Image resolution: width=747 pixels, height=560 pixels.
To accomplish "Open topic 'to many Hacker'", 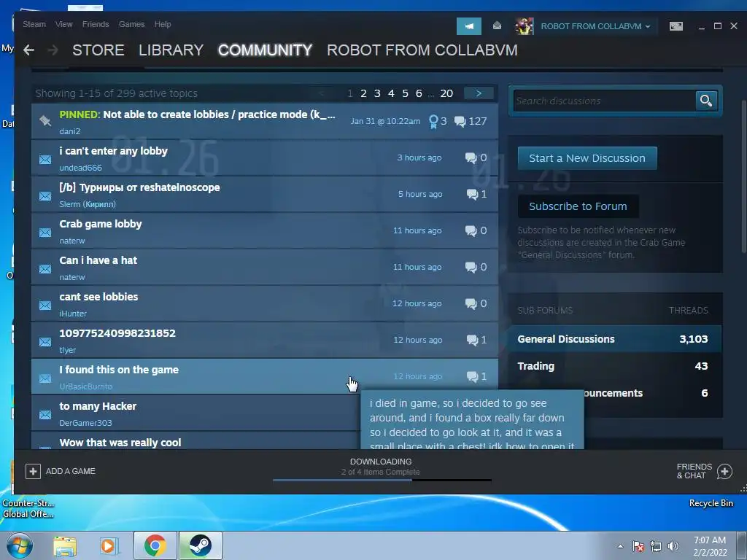I will point(98,406).
